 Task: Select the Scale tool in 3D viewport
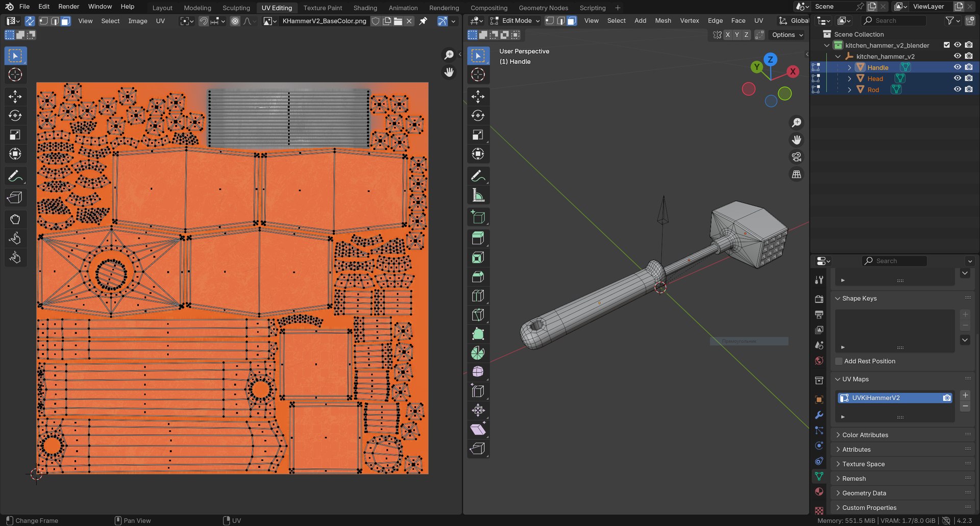point(478,135)
